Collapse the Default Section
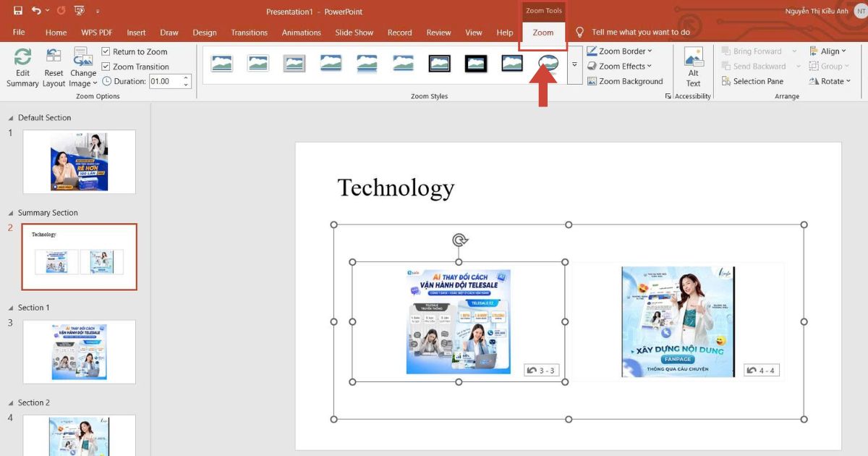 pyautogui.click(x=10, y=117)
